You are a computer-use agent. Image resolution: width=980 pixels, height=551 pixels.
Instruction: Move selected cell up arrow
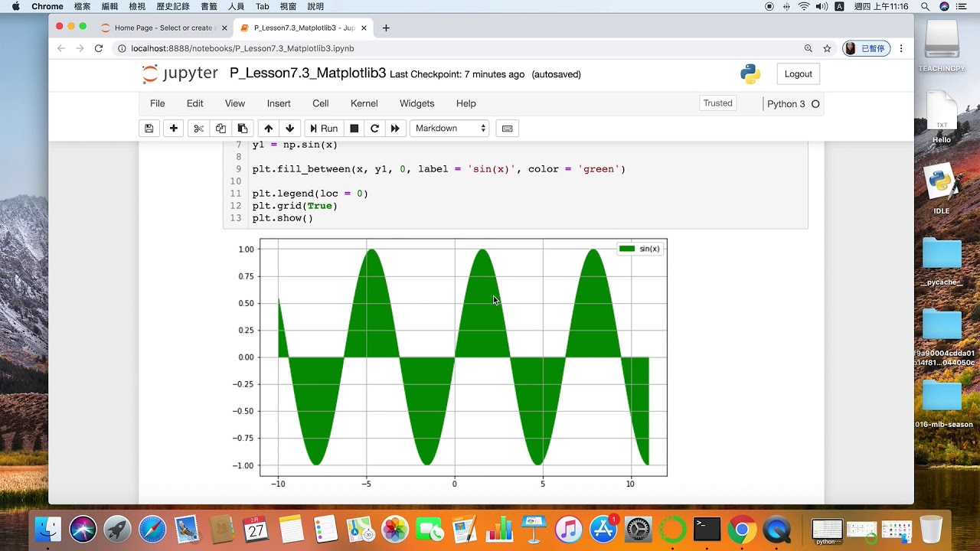click(x=268, y=129)
